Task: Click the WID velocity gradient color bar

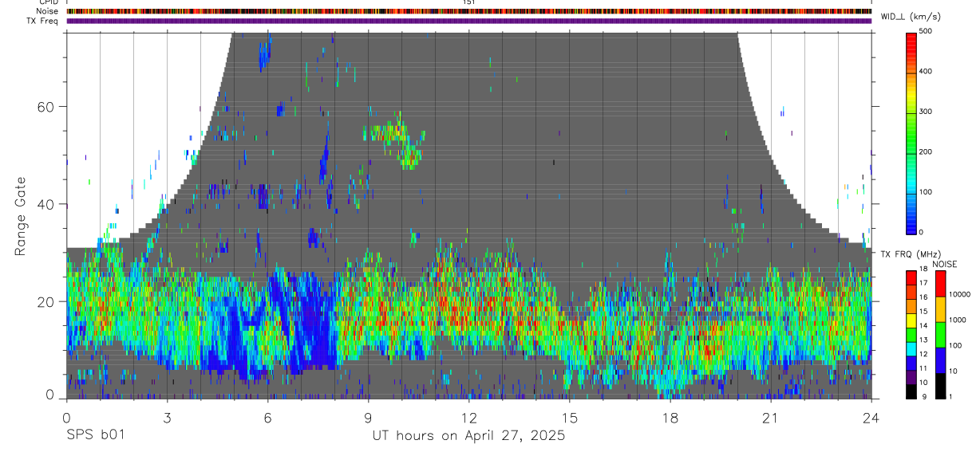Action: [x=911, y=132]
